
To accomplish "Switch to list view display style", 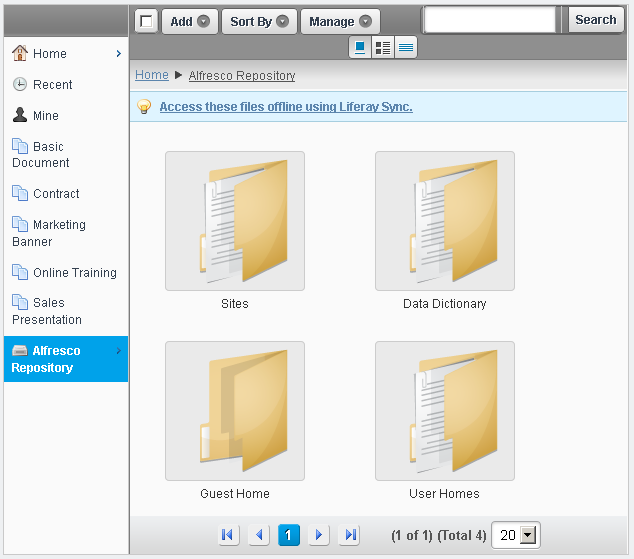I will point(406,47).
